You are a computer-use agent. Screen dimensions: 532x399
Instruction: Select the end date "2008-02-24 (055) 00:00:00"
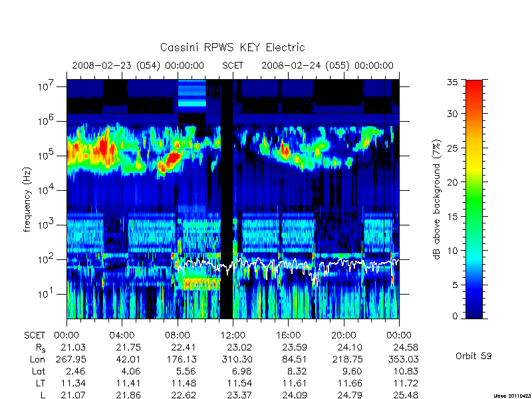point(327,65)
